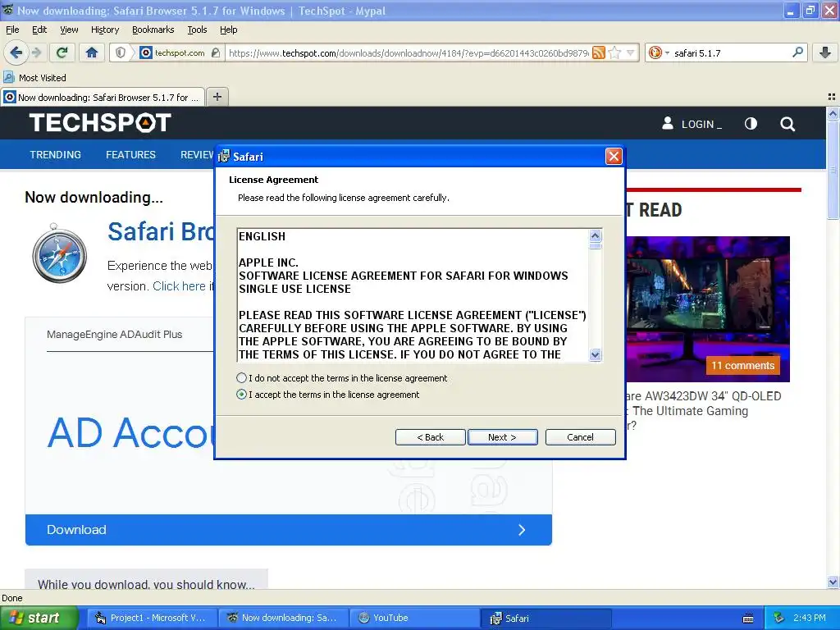Image resolution: width=840 pixels, height=630 pixels.
Task: Click the tray icon beside the clock
Action: tap(779, 618)
